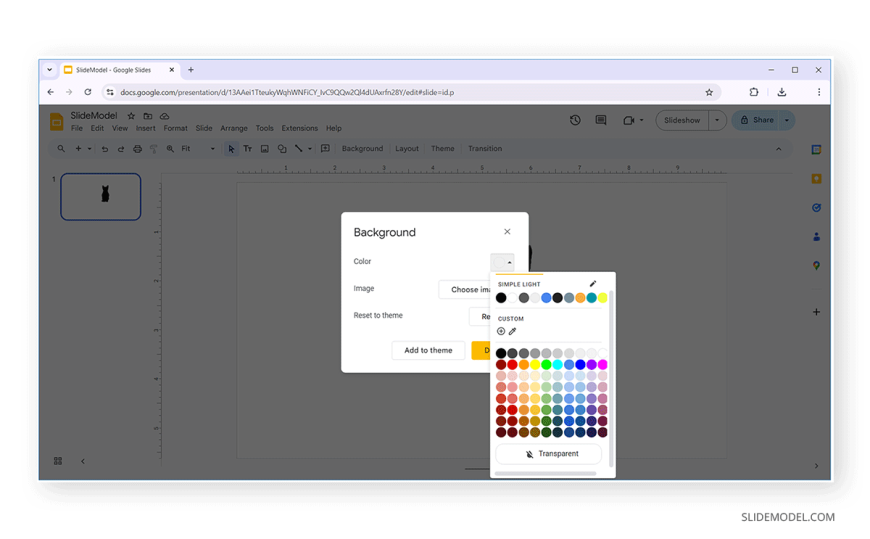870x539 pixels.
Task: Choose black in Simple Light theme row
Action: 501,298
